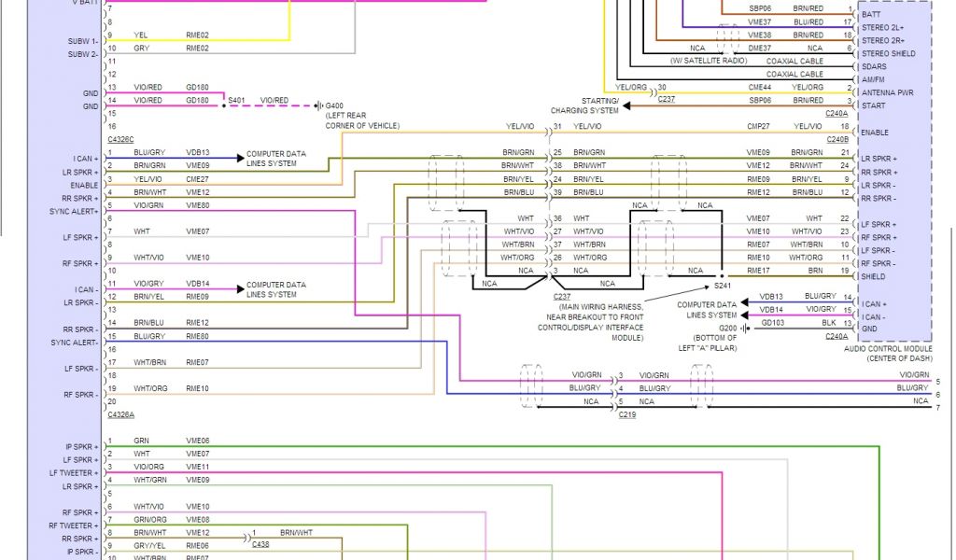Click the G200 ground symbol near left A pillar
Viewport: 956px width, 560px height.
pyautogui.click(x=744, y=329)
